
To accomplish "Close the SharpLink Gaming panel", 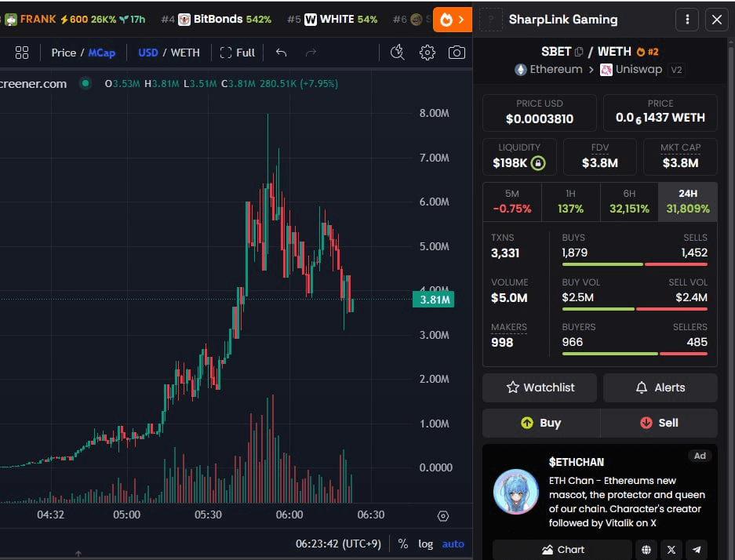I will (x=717, y=20).
